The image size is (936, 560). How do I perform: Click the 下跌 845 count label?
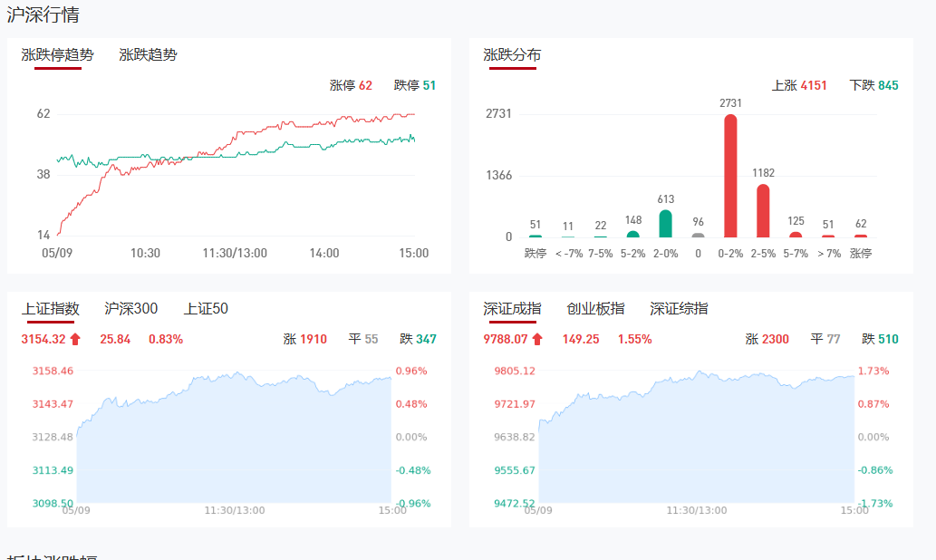tap(873, 85)
